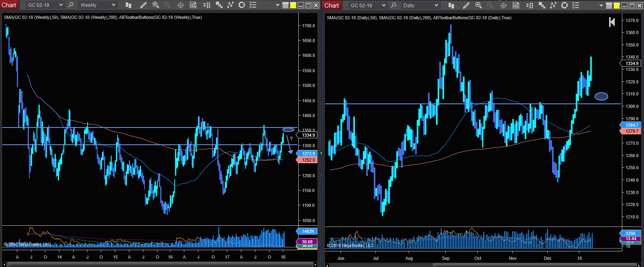Click horizontal scrollbar under Weekly chart

160,265
